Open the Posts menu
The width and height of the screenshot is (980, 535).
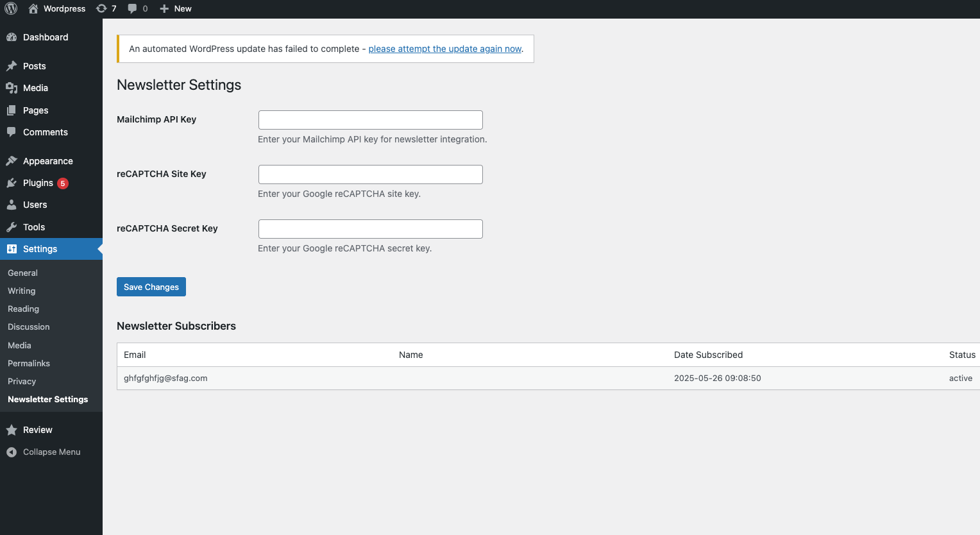point(35,66)
